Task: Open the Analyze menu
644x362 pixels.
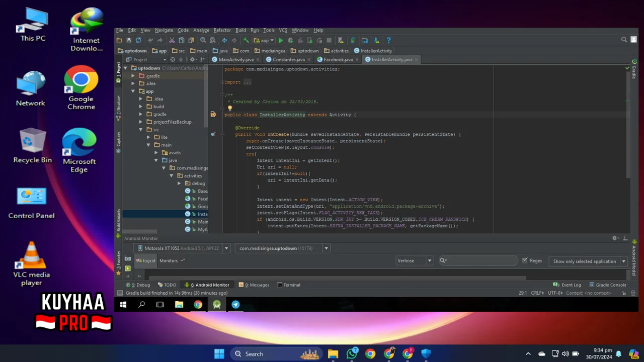Action: coord(201,30)
